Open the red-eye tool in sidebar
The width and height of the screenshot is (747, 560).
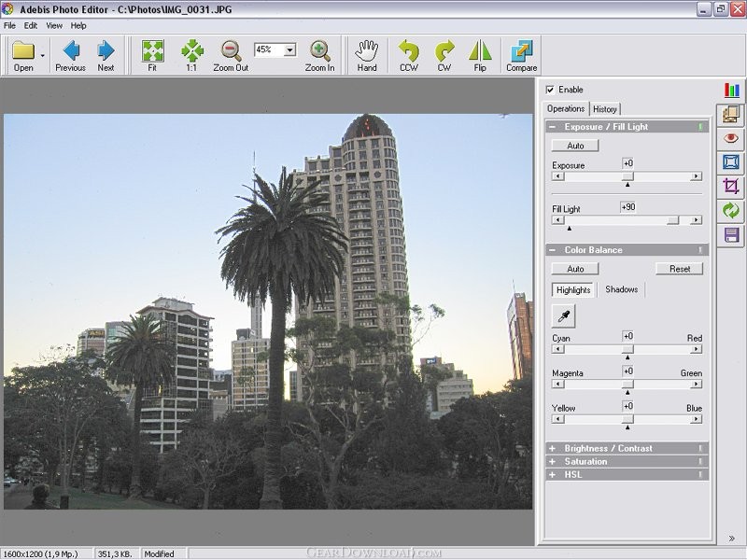pos(731,138)
